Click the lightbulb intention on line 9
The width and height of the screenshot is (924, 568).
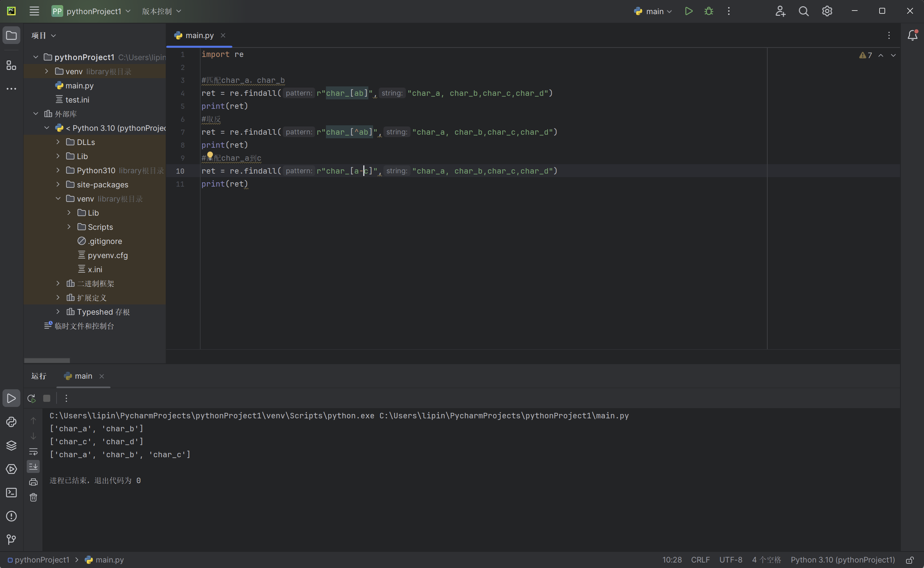click(x=210, y=155)
